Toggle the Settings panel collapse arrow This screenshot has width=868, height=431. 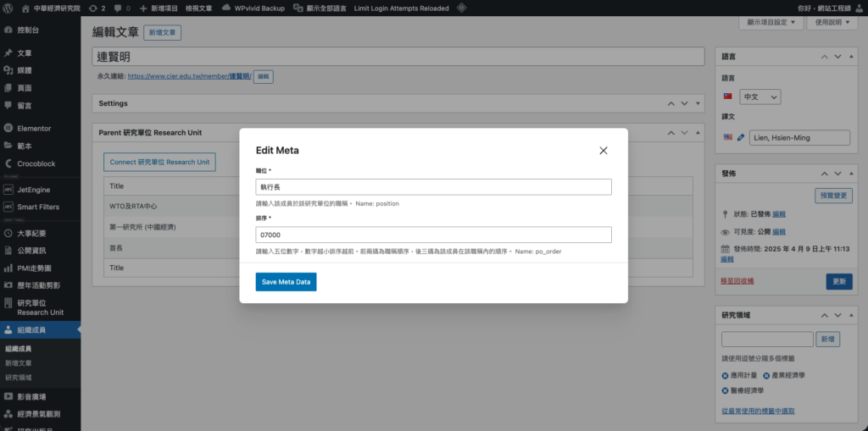[x=696, y=103]
